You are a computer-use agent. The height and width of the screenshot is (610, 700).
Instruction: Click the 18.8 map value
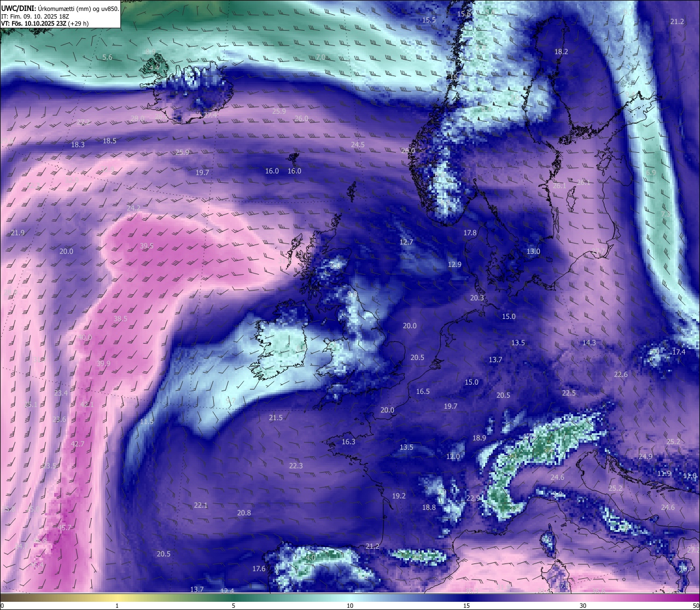click(x=429, y=508)
